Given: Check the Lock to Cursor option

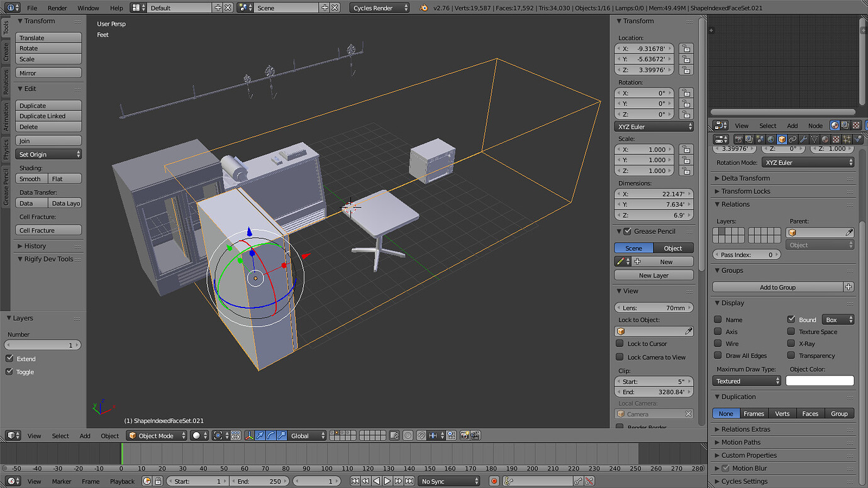Looking at the screenshot, I should [x=620, y=343].
